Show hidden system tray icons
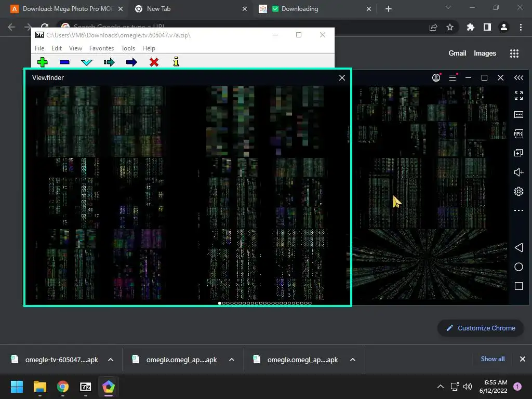The height and width of the screenshot is (399, 532). pyautogui.click(x=441, y=387)
